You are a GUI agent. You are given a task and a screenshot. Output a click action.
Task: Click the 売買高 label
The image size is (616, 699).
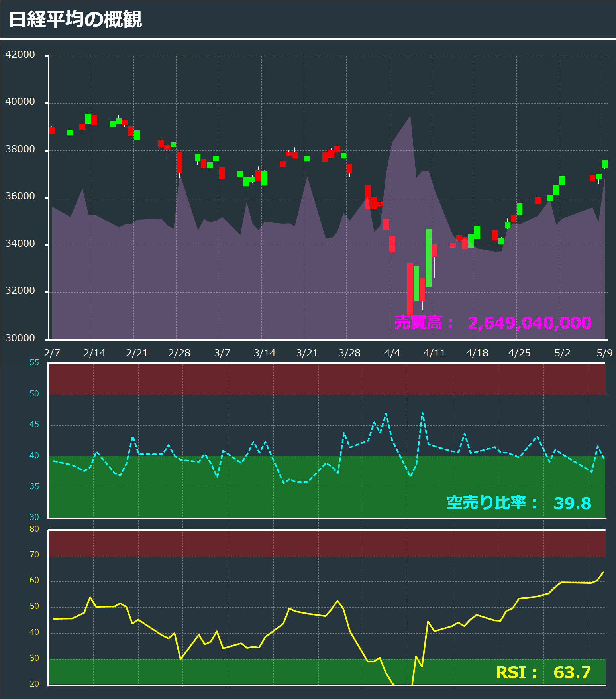[424, 322]
